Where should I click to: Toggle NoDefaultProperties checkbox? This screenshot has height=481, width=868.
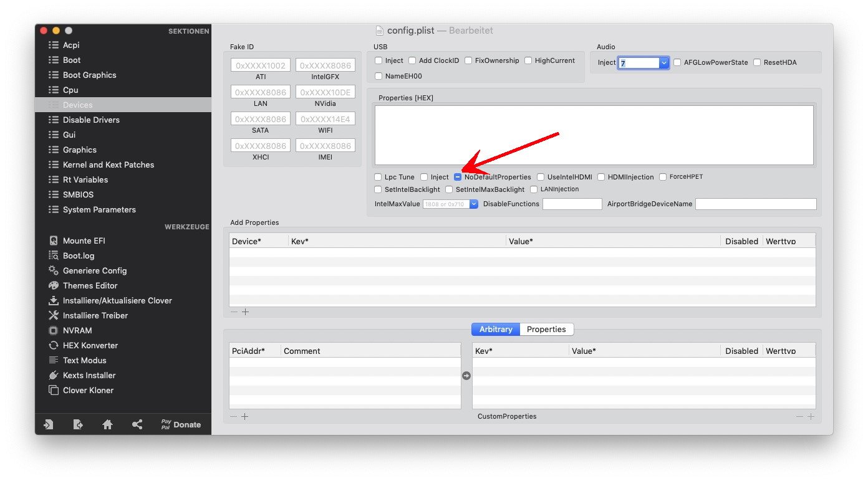coord(458,177)
